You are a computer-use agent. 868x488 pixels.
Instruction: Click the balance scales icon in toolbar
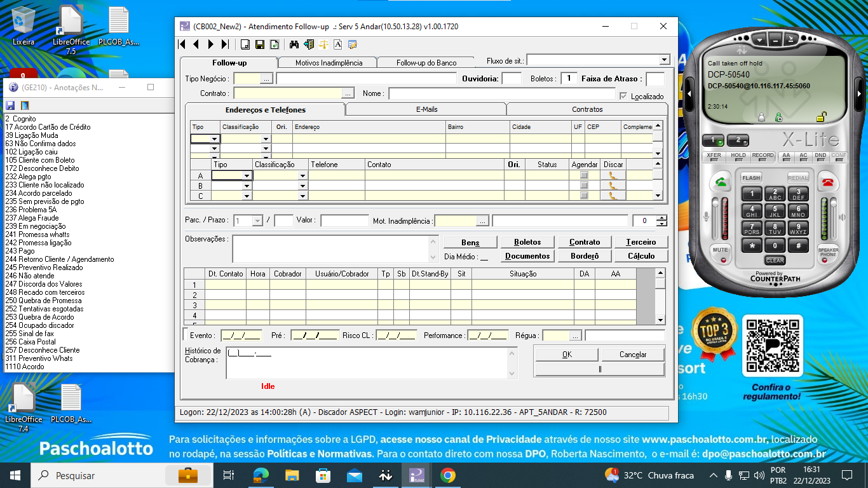point(324,44)
